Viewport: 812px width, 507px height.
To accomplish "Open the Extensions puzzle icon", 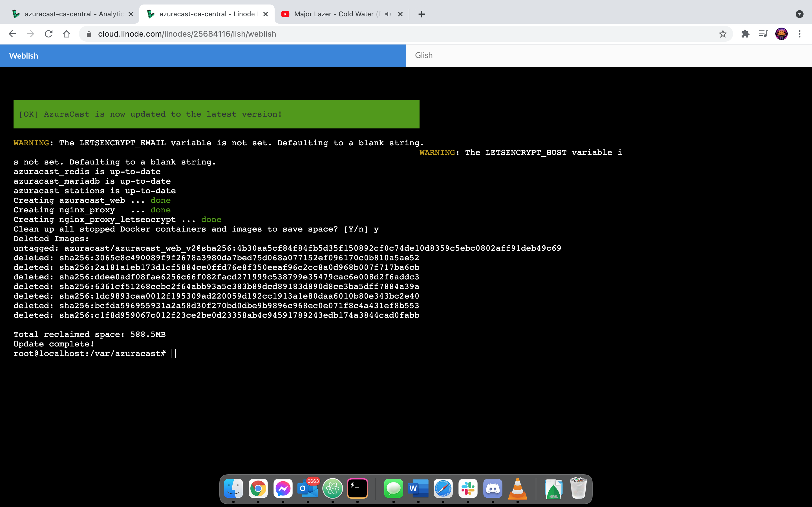I will point(745,34).
